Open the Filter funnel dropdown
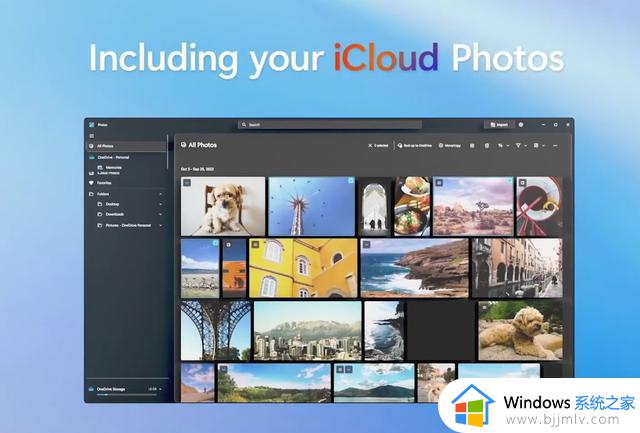 [521, 145]
